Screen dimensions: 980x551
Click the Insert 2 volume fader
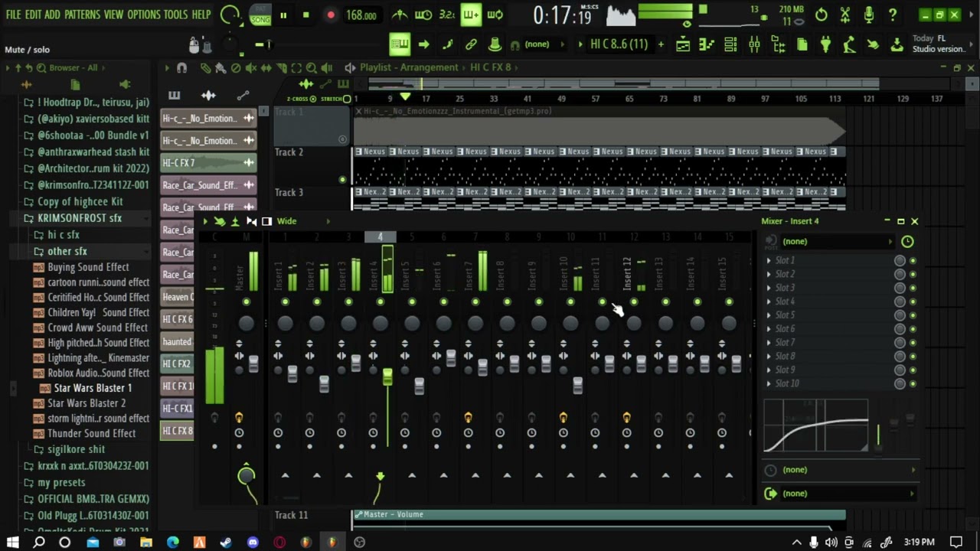coord(324,383)
